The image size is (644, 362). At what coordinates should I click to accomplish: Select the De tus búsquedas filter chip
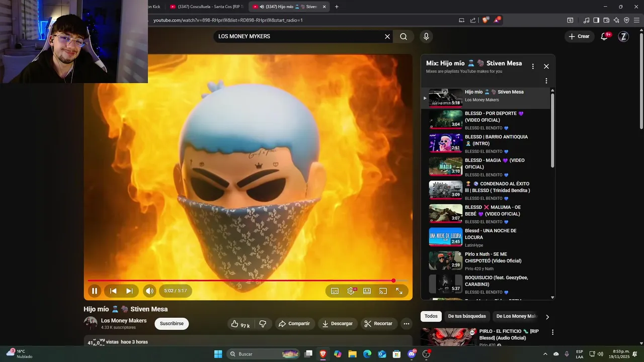pos(467,316)
